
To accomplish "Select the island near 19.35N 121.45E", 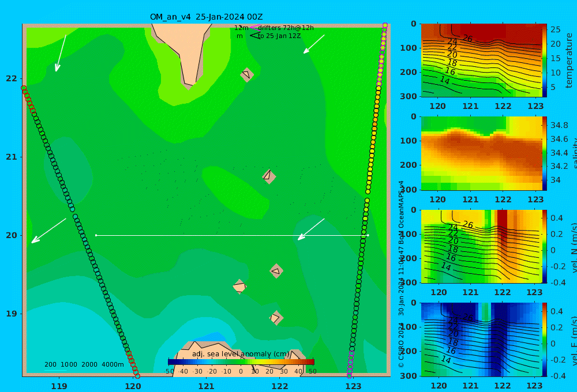I will click(239, 287).
